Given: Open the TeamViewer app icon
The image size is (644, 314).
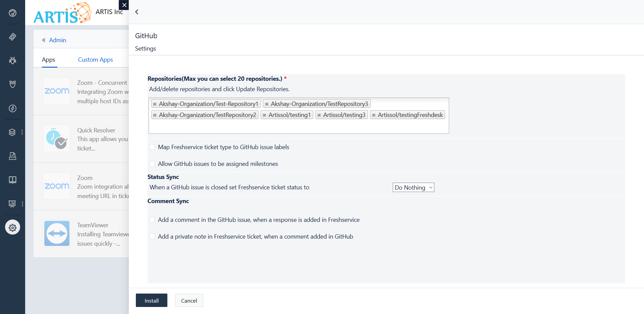Looking at the screenshot, I should [x=57, y=234].
